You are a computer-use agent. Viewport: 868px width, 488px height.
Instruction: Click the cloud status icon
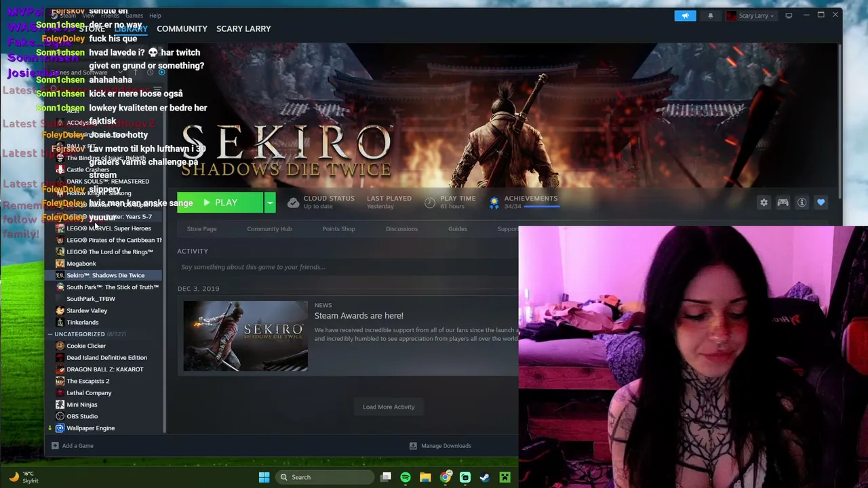293,203
